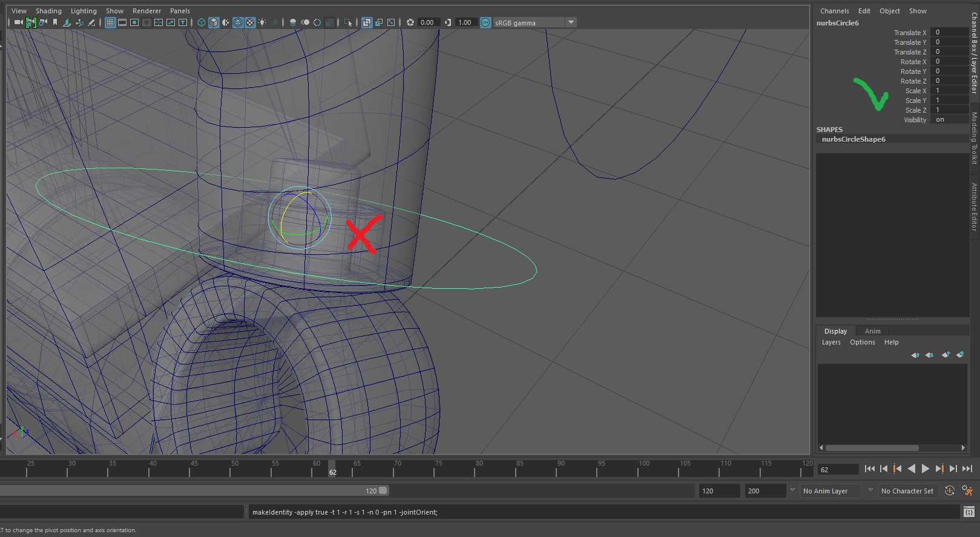Switch to the Anim layer tab

coord(872,331)
